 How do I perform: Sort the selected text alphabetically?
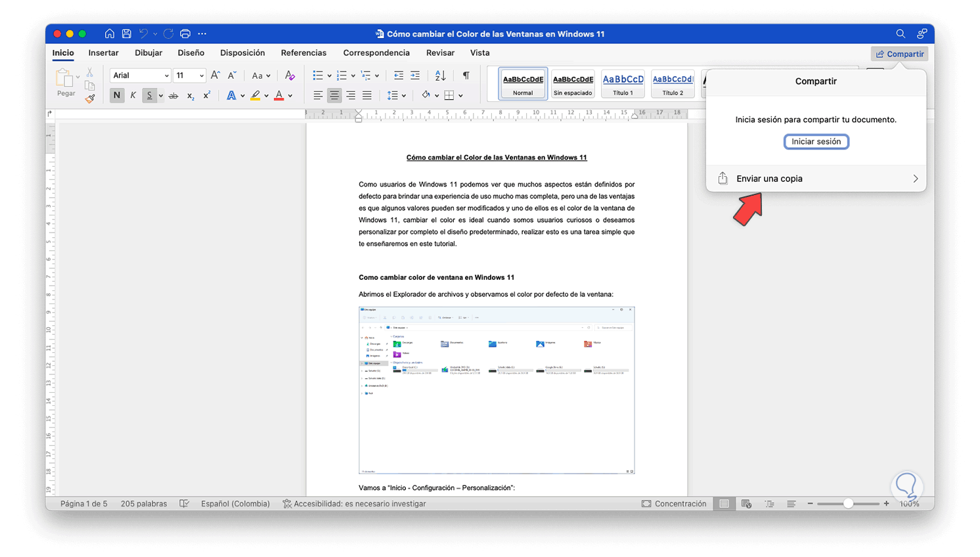[440, 76]
